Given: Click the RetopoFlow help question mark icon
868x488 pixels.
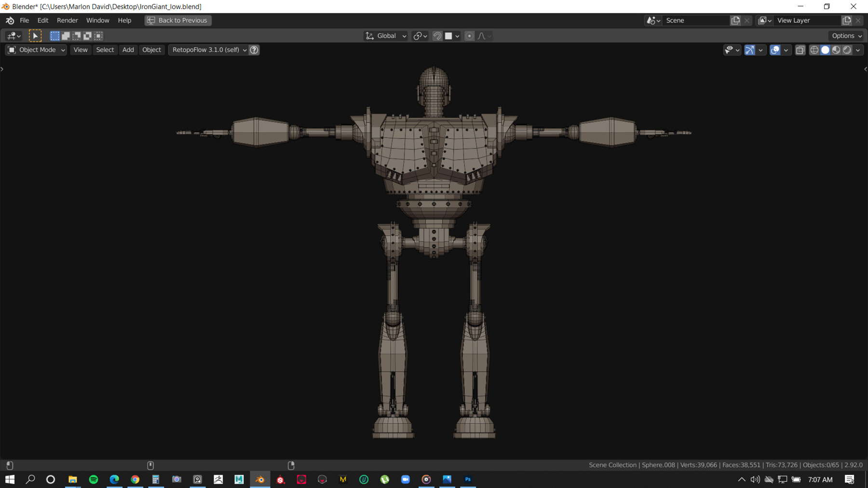Looking at the screenshot, I should point(254,50).
